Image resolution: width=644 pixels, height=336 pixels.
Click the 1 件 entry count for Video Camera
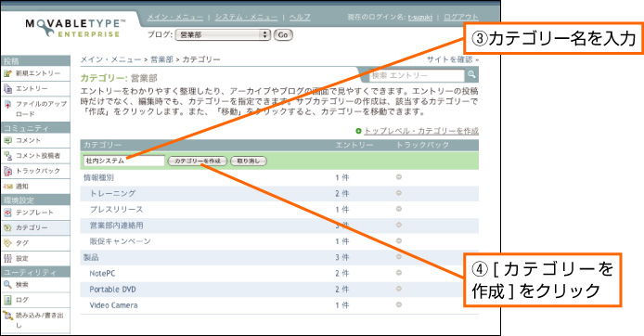pos(342,305)
